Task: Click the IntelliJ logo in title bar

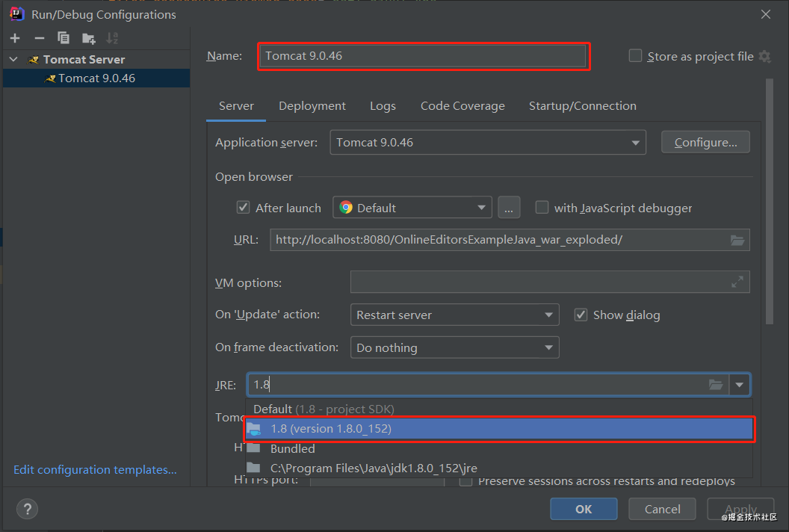Action: click(x=16, y=14)
